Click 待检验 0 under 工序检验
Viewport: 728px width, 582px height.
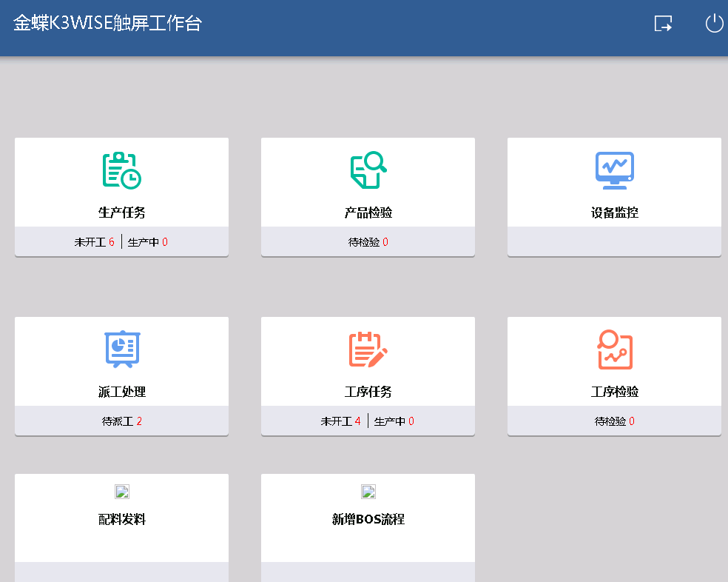click(x=614, y=421)
